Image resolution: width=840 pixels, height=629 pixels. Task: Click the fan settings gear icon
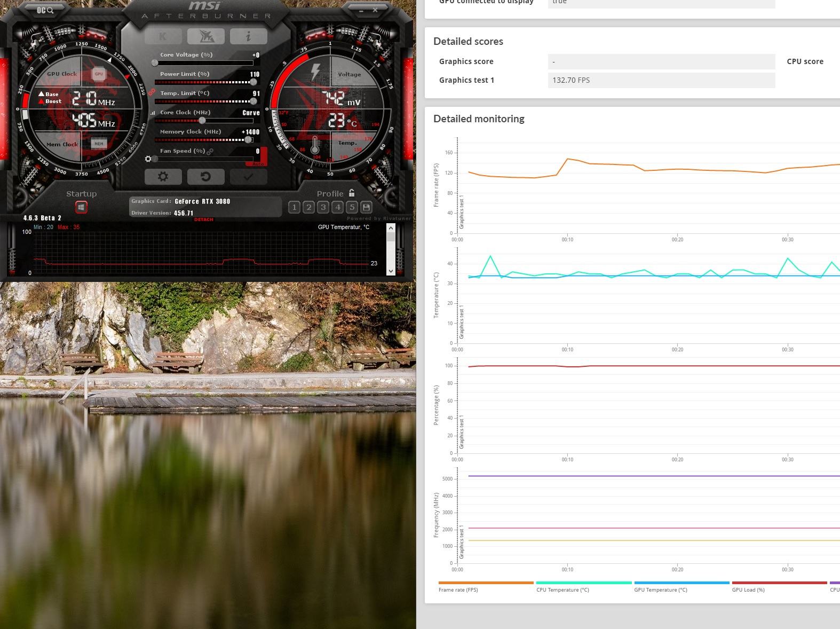148,159
